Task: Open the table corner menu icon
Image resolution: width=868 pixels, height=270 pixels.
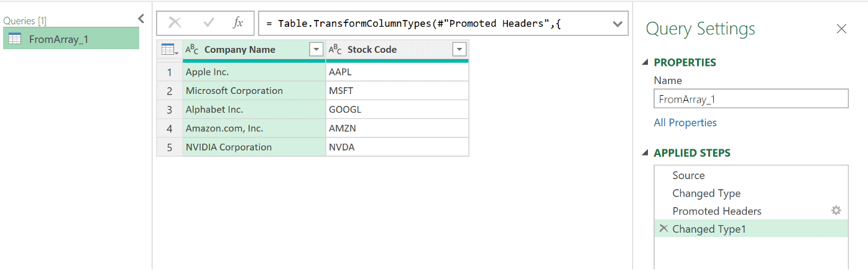Action: pyautogui.click(x=169, y=50)
